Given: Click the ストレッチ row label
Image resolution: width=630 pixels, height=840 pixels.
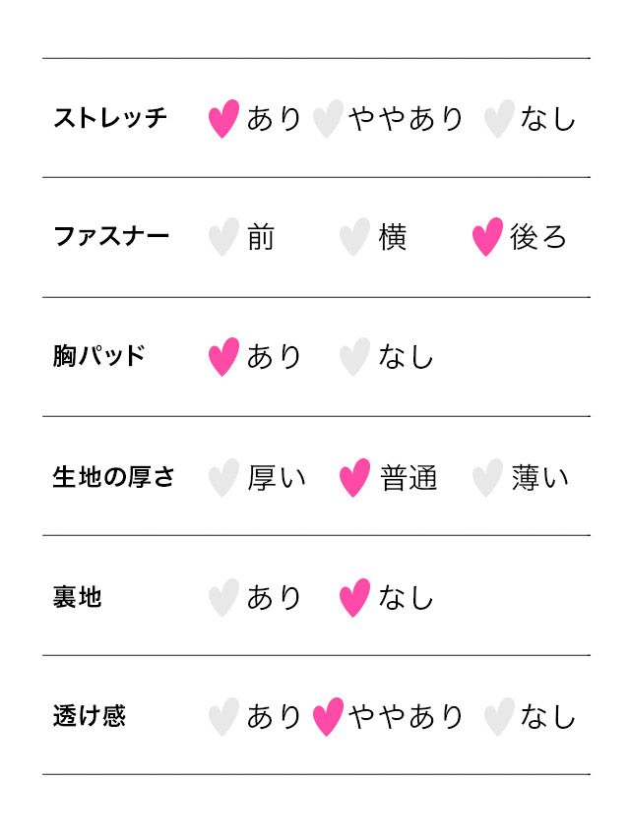Looking at the screenshot, I should click(110, 118).
